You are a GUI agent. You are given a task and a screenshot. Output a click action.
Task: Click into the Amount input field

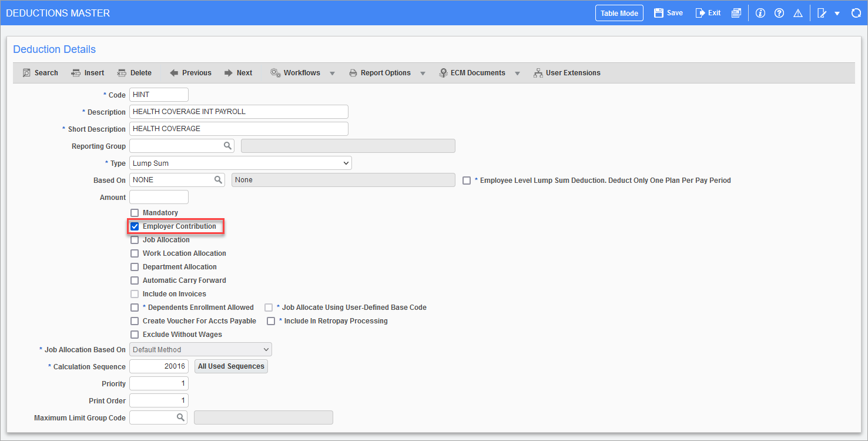click(x=159, y=197)
